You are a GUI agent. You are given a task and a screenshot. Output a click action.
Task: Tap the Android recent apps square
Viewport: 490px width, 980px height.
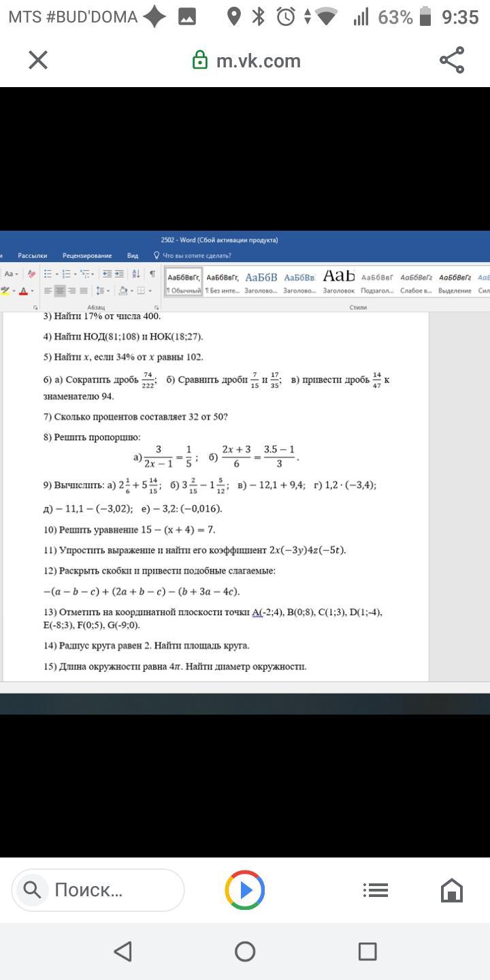(367, 951)
